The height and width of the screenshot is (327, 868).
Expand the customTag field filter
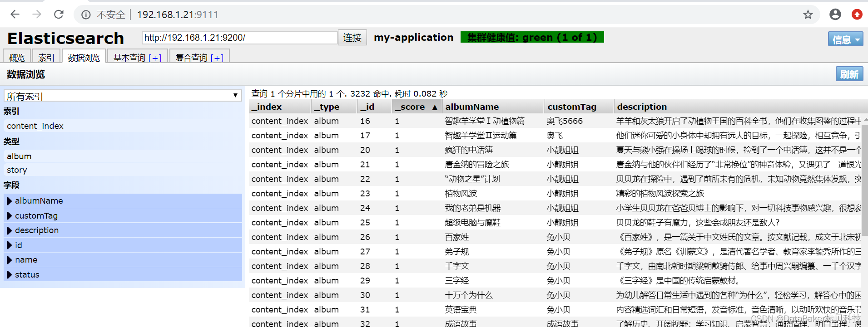(123, 215)
